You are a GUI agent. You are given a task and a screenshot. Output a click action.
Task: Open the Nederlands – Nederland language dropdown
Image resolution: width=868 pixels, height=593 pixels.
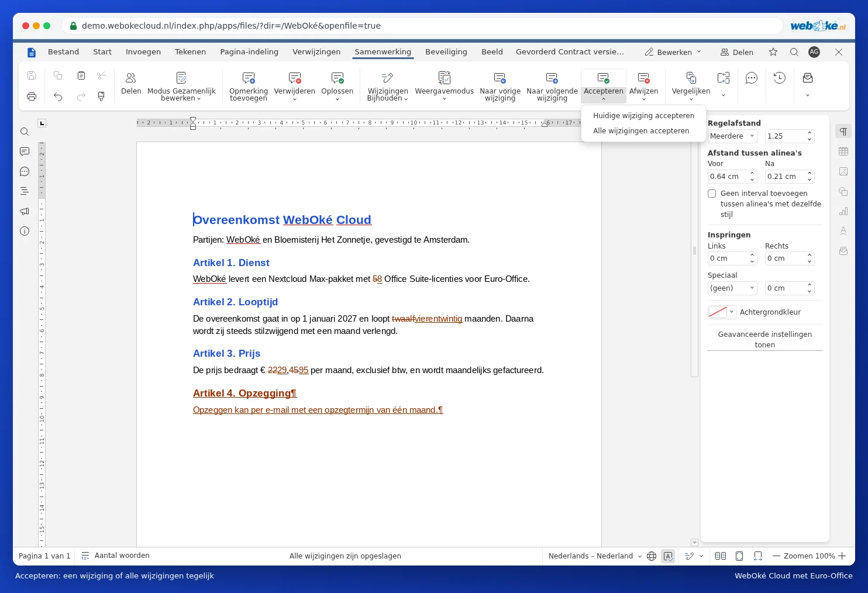(x=595, y=556)
